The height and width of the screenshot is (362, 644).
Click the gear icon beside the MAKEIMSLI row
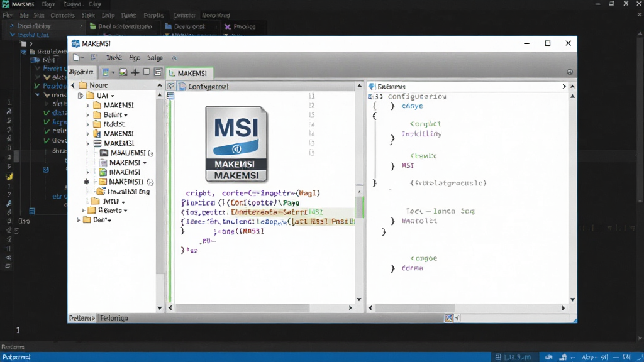coord(86,182)
